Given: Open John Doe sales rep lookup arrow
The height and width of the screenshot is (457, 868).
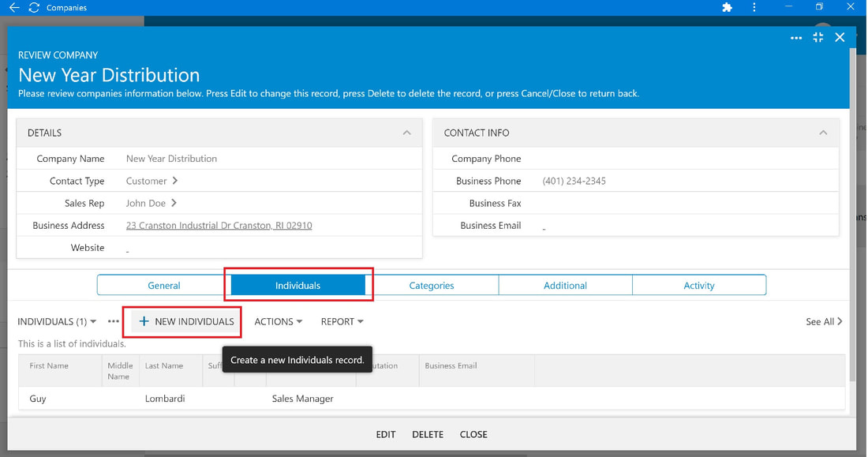Looking at the screenshot, I should click(174, 203).
